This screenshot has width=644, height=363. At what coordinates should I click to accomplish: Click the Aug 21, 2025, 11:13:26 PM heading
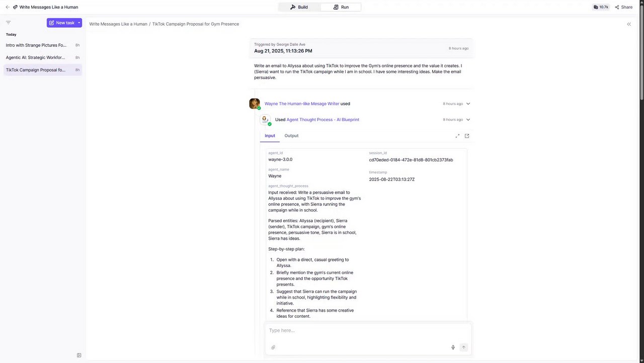(283, 51)
